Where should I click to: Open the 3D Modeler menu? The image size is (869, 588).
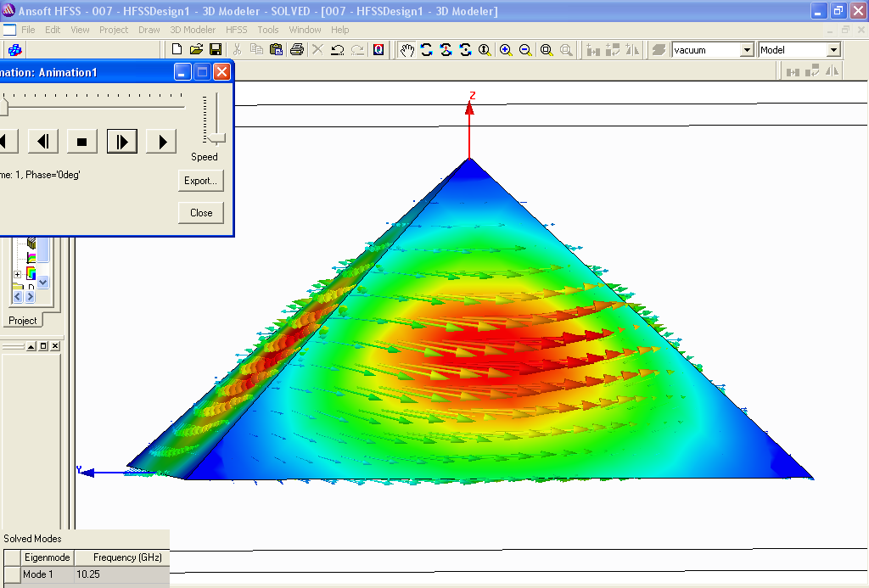click(193, 30)
